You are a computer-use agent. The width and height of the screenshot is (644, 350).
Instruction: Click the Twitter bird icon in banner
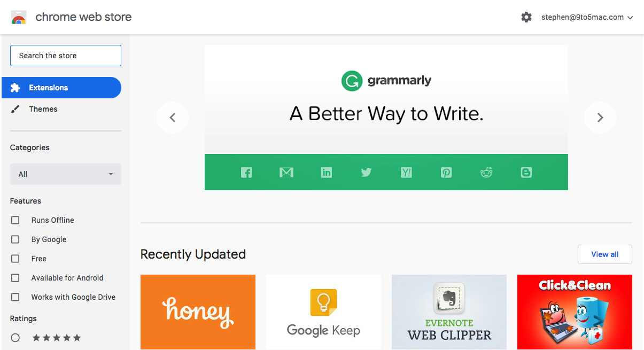[x=366, y=172]
